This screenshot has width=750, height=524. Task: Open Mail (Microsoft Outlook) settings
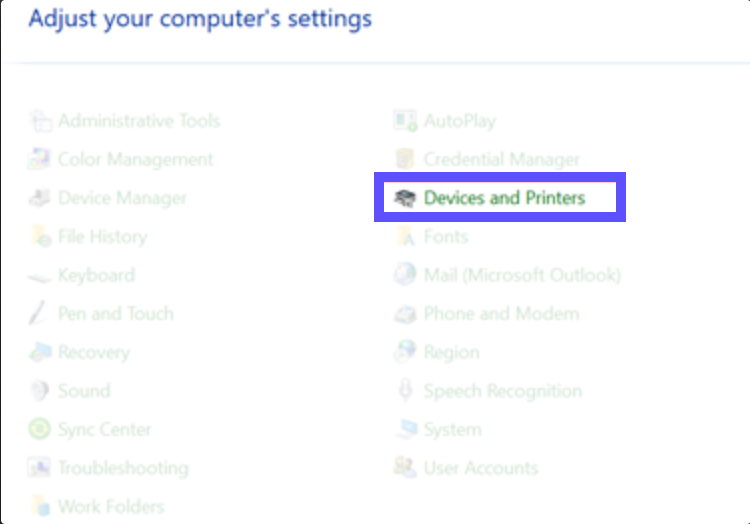(522, 275)
